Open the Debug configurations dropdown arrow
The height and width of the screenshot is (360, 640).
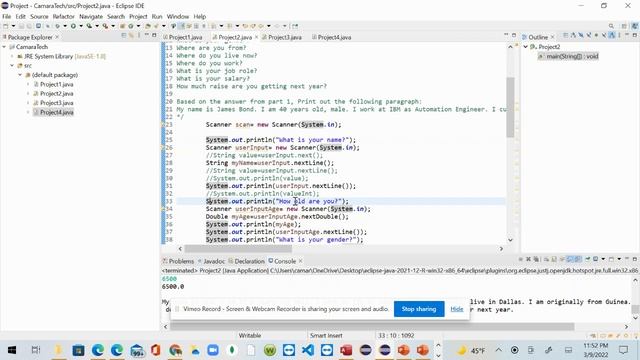[65, 26]
